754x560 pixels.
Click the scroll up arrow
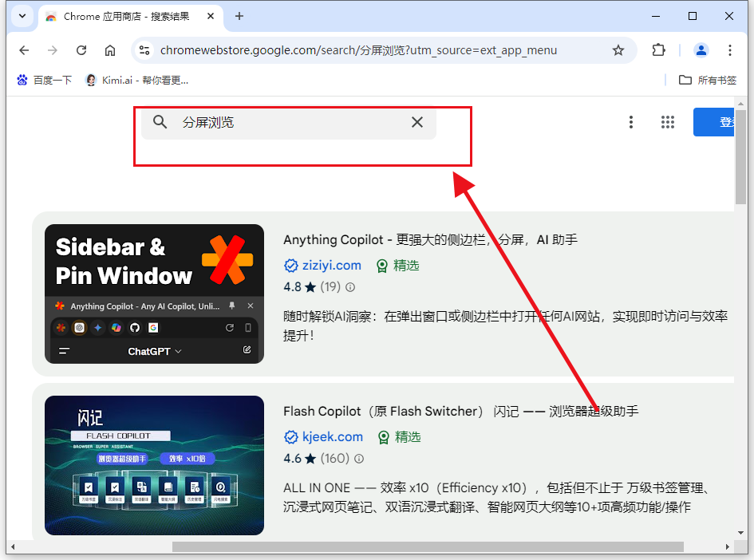point(740,104)
